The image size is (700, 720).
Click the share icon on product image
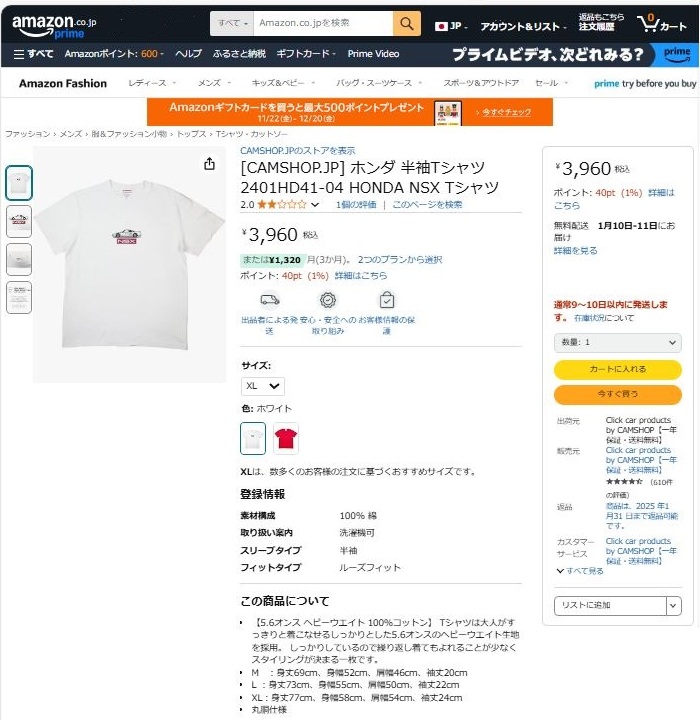[x=209, y=164]
